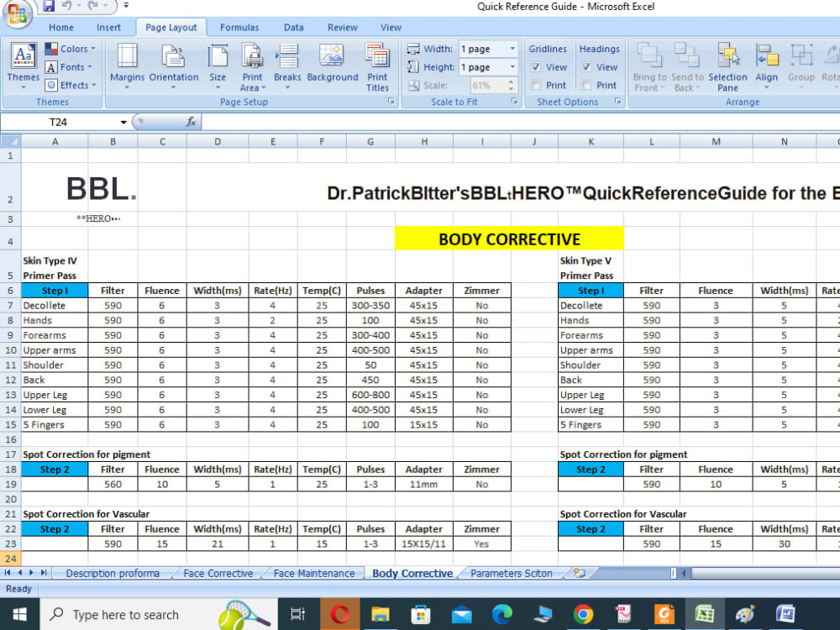This screenshot has height=630, width=840.
Task: Click the Group objects button
Action: tap(801, 66)
